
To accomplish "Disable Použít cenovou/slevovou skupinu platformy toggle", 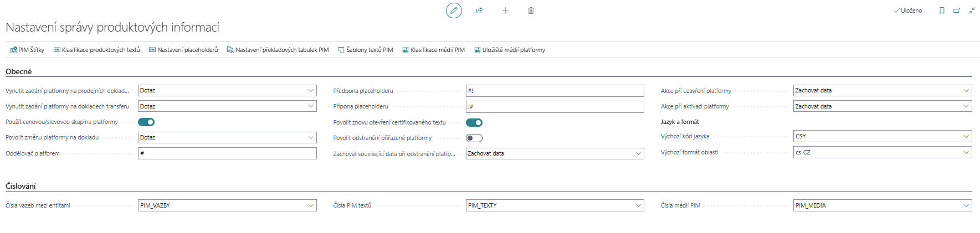I will pos(146,122).
